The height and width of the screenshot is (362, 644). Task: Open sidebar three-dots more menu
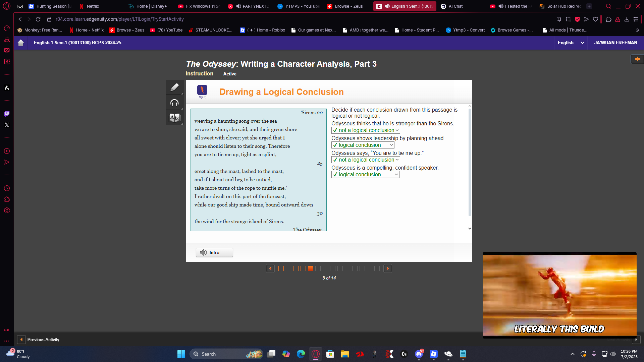(x=7, y=341)
